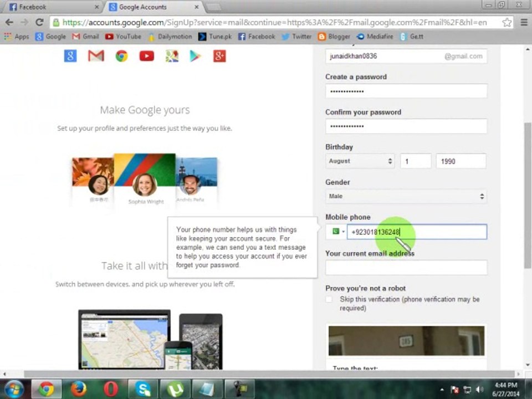Click the Confirm your password field
The width and height of the screenshot is (532, 399).
406,126
